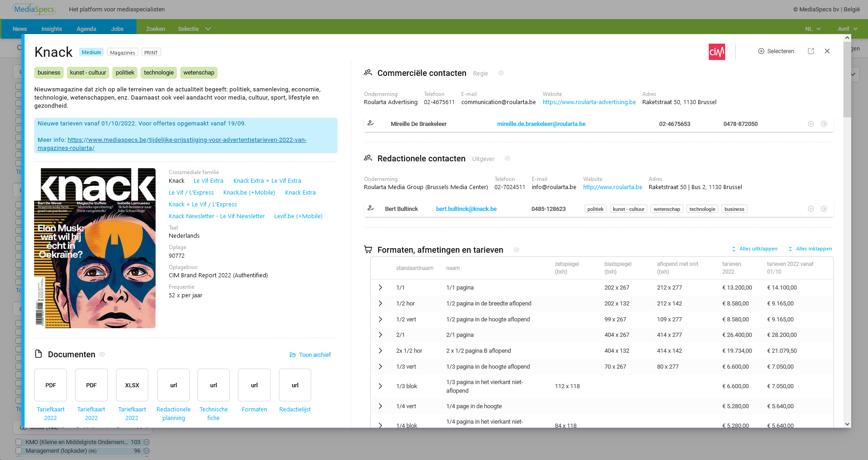The width and height of the screenshot is (868, 460).
Task: Remove Management (topkader) with minus icon
Action: pyautogui.click(x=146, y=450)
